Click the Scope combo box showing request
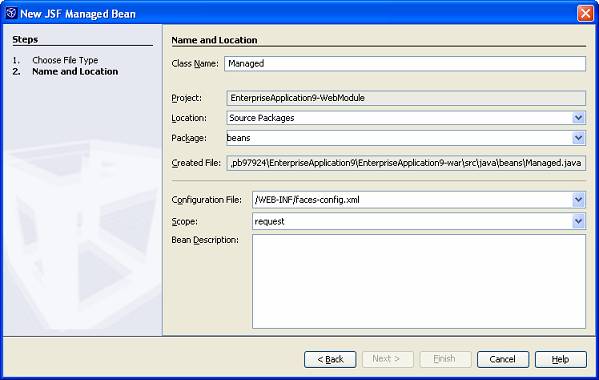 coord(419,221)
